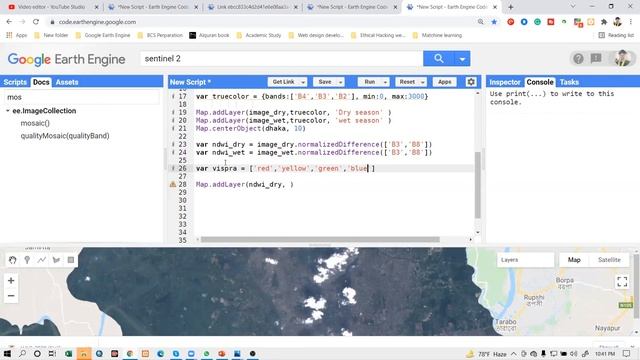Open the Machine learning bookmark folder
This screenshot has width=640, height=360.
[437, 36]
